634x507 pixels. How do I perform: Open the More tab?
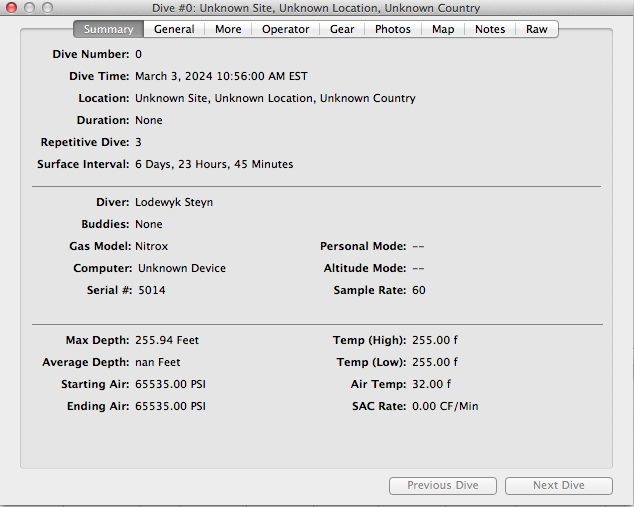(228, 29)
